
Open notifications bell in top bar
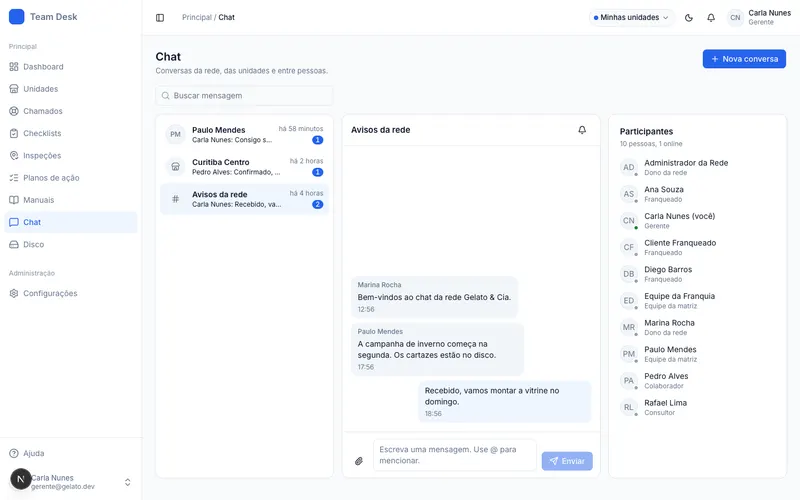[711, 18]
